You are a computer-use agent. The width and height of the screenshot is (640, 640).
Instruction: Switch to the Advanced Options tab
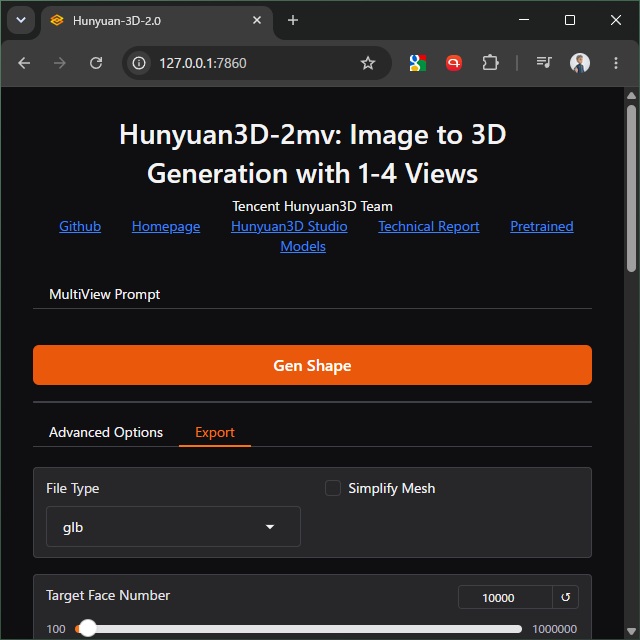click(x=106, y=432)
